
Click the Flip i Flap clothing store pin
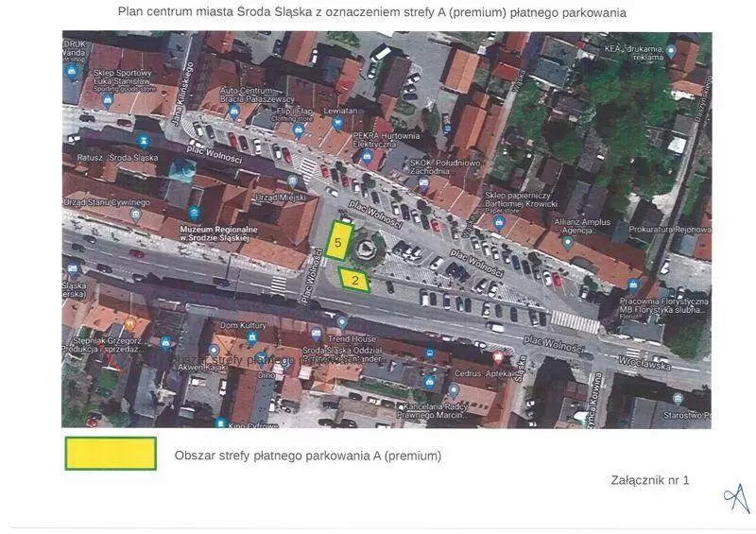(x=298, y=130)
